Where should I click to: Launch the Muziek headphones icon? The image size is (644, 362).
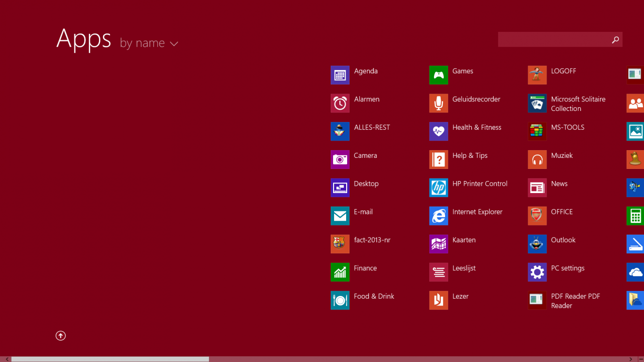(537, 160)
